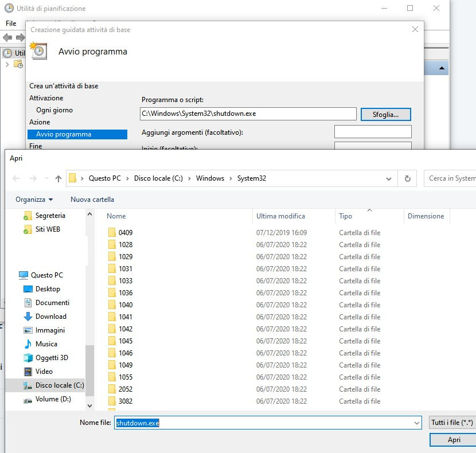The height and width of the screenshot is (453, 476).
Task: Expand the address bar history dropdown
Action: tap(389, 178)
